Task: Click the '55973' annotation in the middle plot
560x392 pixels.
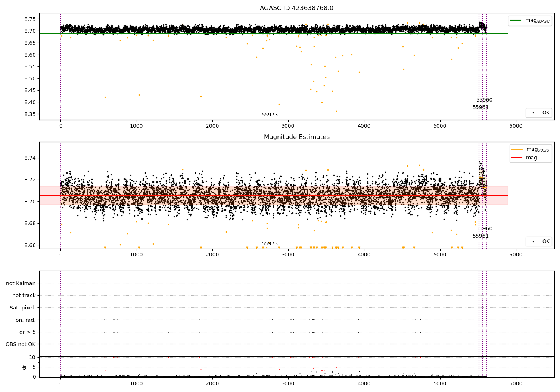Action: tap(270, 244)
